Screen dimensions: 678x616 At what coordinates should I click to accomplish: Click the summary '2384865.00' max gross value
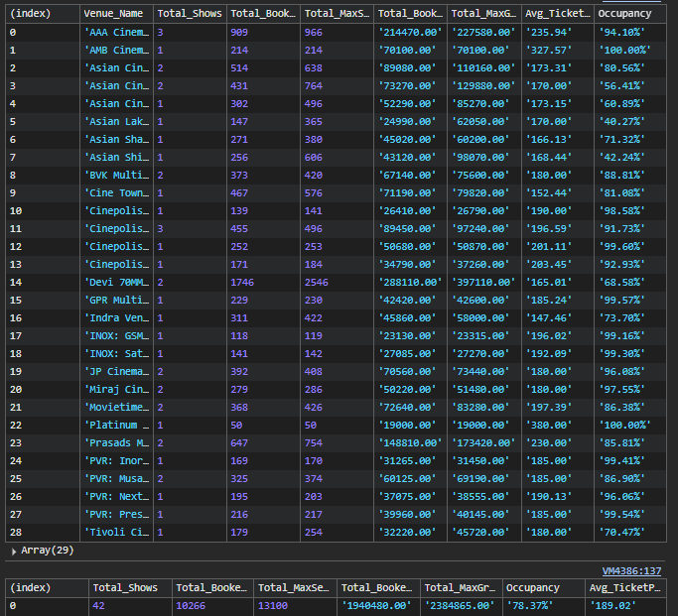[x=460, y=606]
